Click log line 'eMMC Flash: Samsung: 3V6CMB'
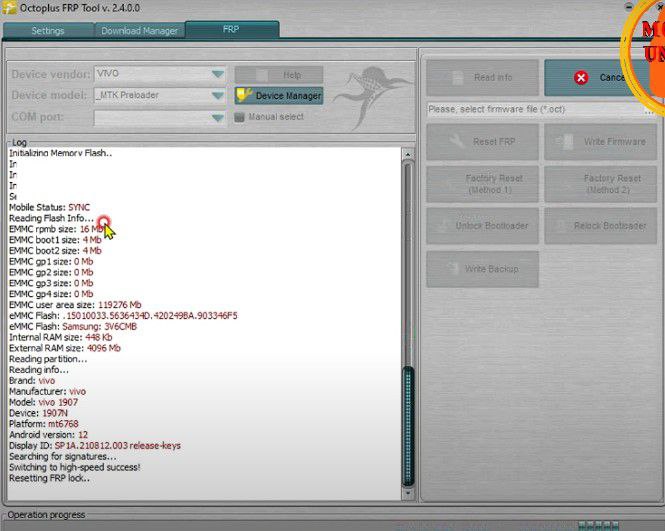This screenshot has height=531, width=665. 73,327
